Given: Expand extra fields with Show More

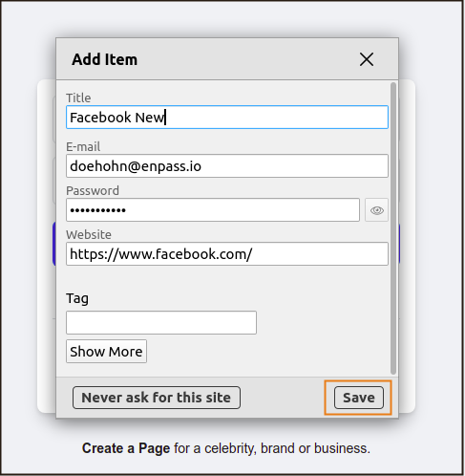Looking at the screenshot, I should [x=106, y=352].
